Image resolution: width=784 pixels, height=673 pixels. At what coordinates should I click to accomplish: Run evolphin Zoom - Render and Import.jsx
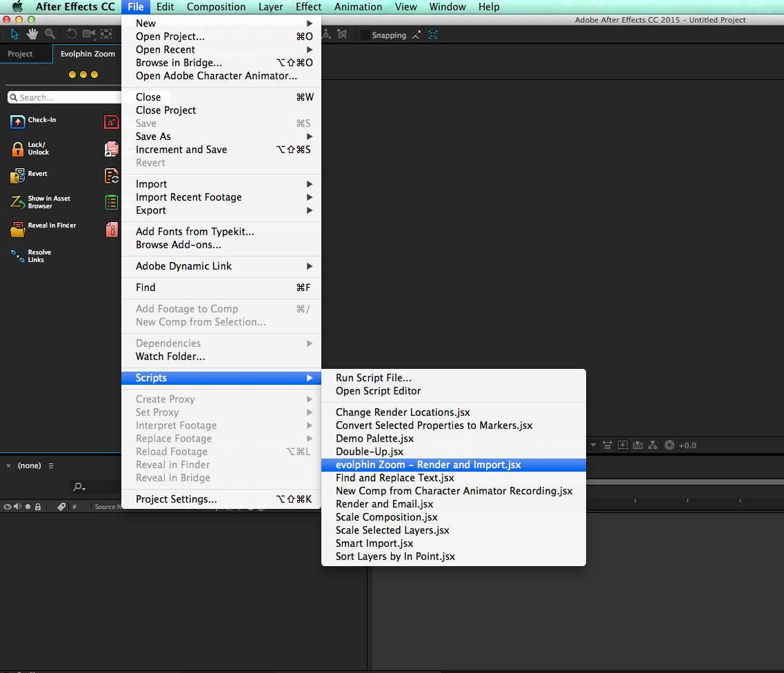454,465
